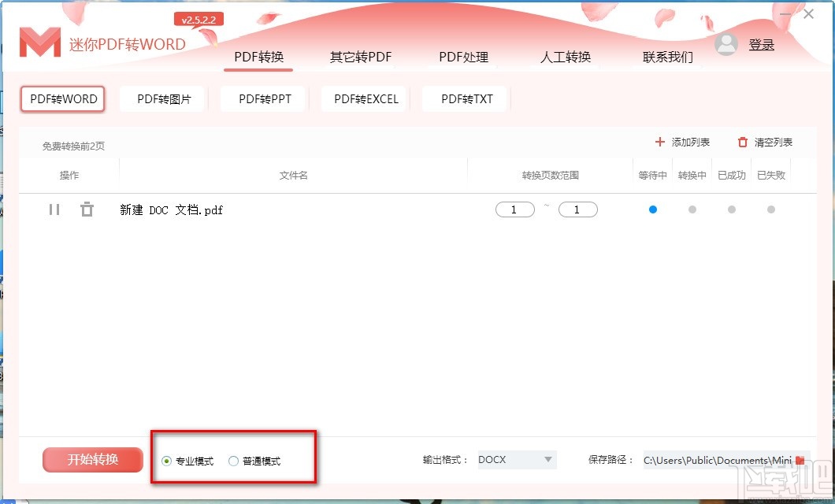Select PDF转图片 sub-tab
The image size is (835, 504).
pyautogui.click(x=164, y=99)
